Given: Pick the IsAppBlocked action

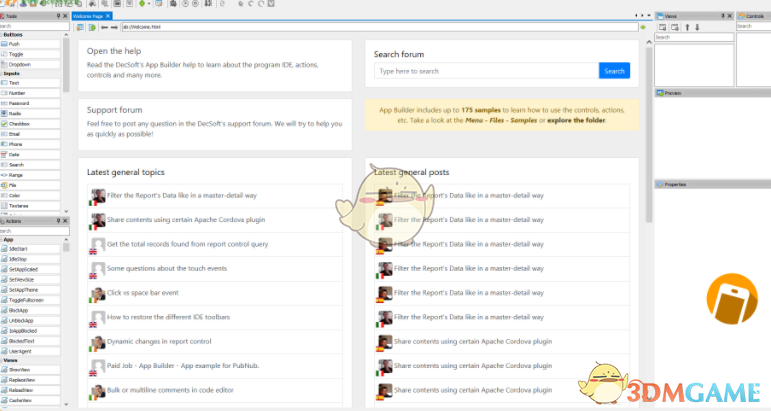Looking at the screenshot, I should click(x=30, y=331).
